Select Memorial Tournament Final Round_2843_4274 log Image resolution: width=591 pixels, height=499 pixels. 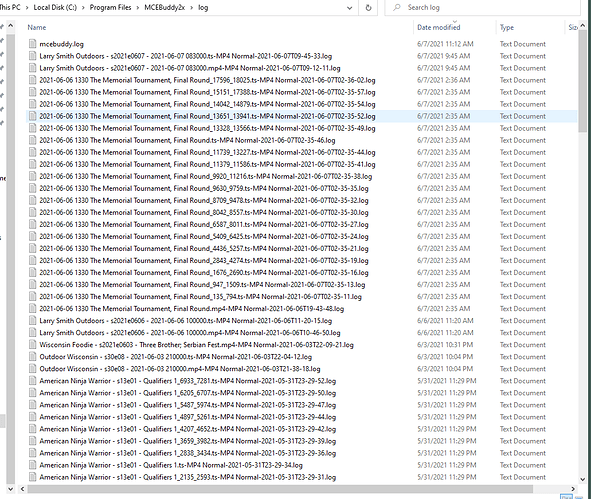(204, 260)
